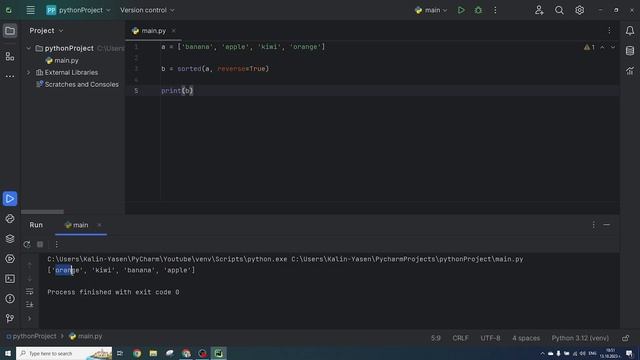Screen dimensions: 640x360
Task: Click project panel horizontal scrollbar
Action: click(42, 212)
